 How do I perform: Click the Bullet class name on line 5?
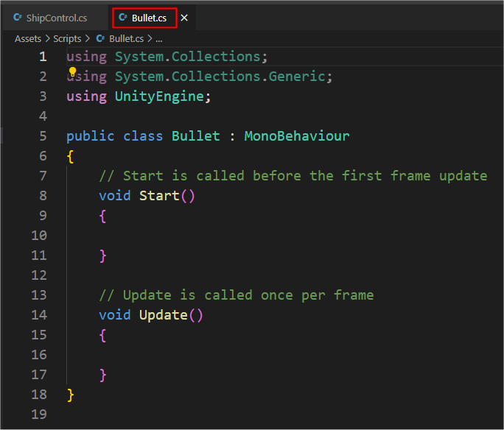(196, 136)
